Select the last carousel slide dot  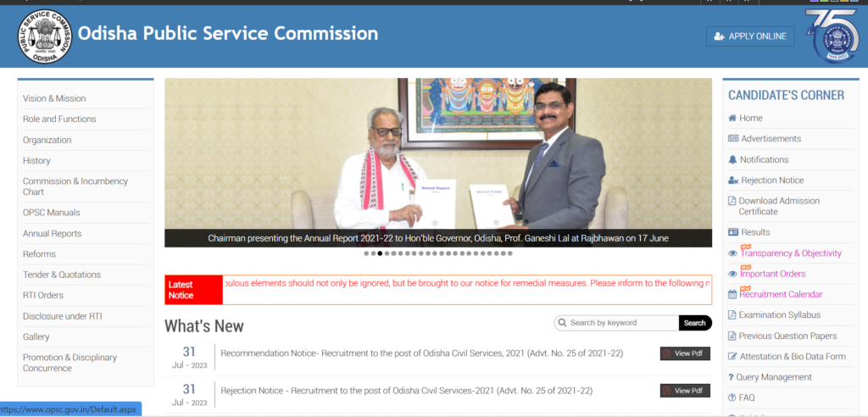point(509,253)
